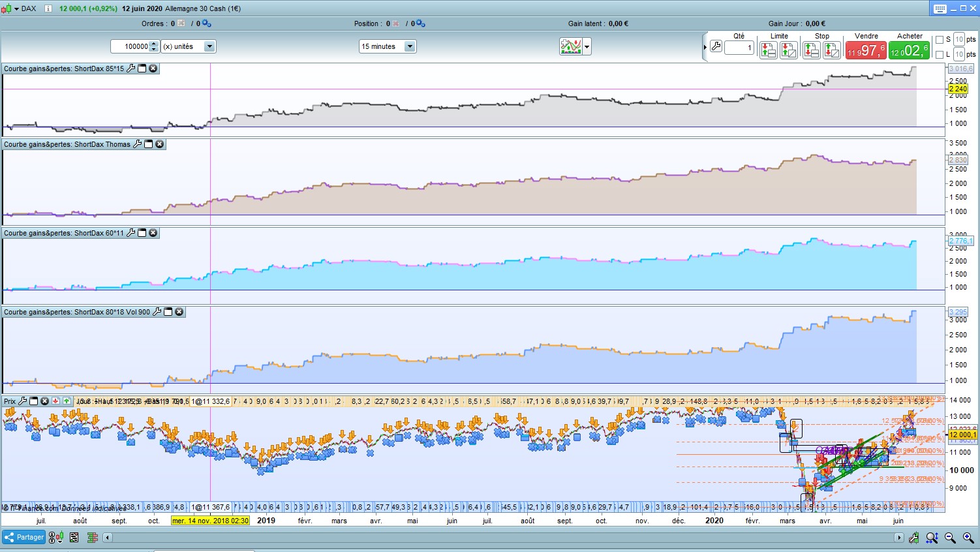Click the red Vendre price button

click(x=866, y=50)
